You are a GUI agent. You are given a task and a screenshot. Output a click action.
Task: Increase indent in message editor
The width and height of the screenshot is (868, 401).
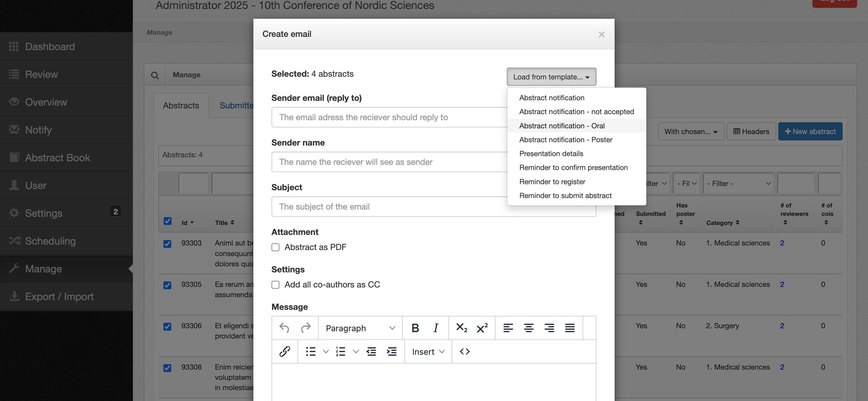pos(391,351)
